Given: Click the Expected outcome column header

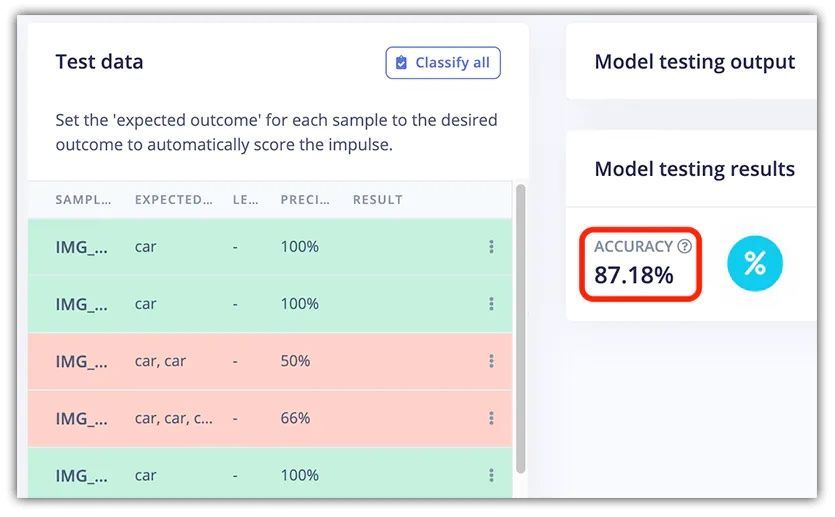Looking at the screenshot, I should point(173,200).
